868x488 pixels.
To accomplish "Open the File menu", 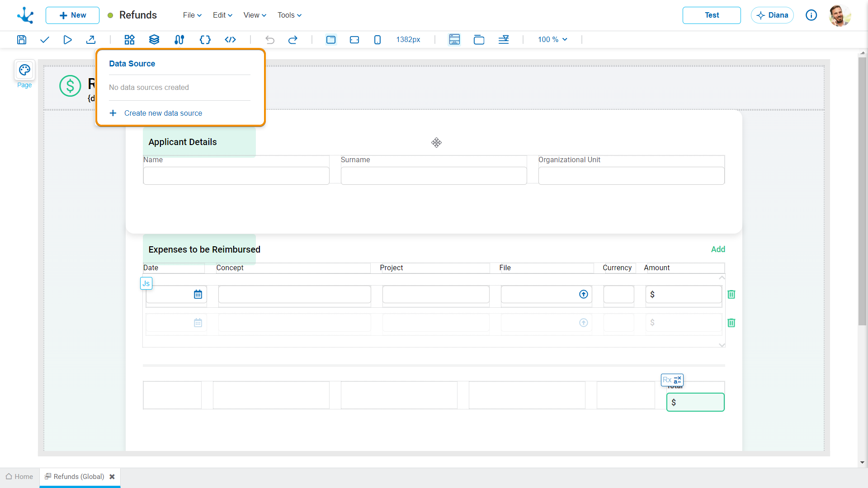I will (x=192, y=15).
